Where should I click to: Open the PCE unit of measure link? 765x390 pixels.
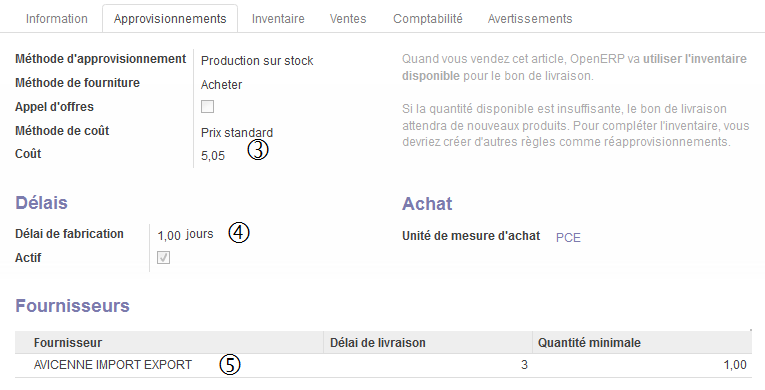(x=568, y=238)
